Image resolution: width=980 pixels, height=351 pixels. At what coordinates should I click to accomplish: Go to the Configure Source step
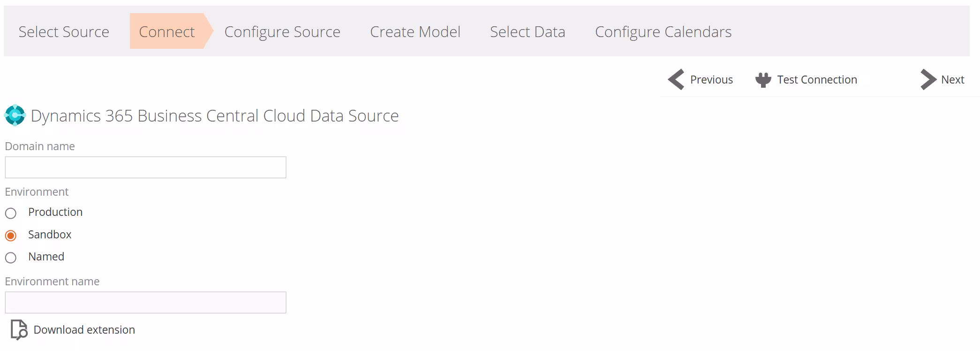pos(282,32)
